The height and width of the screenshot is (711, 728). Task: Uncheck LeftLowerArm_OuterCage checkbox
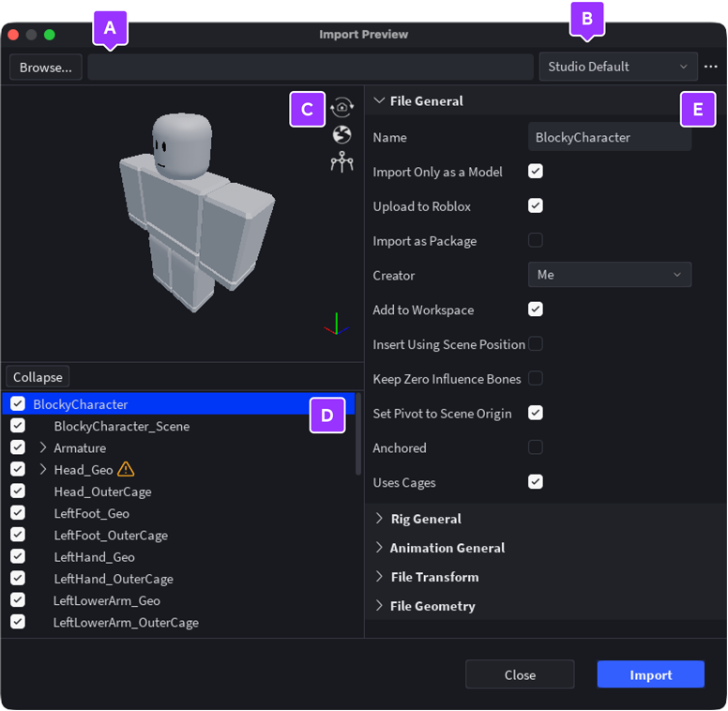click(x=18, y=622)
